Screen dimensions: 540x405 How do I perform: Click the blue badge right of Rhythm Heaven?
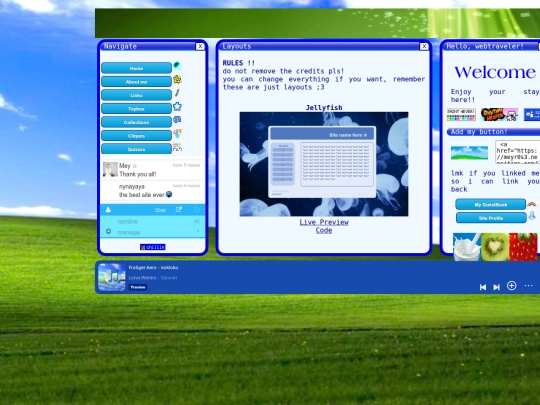coord(532,115)
